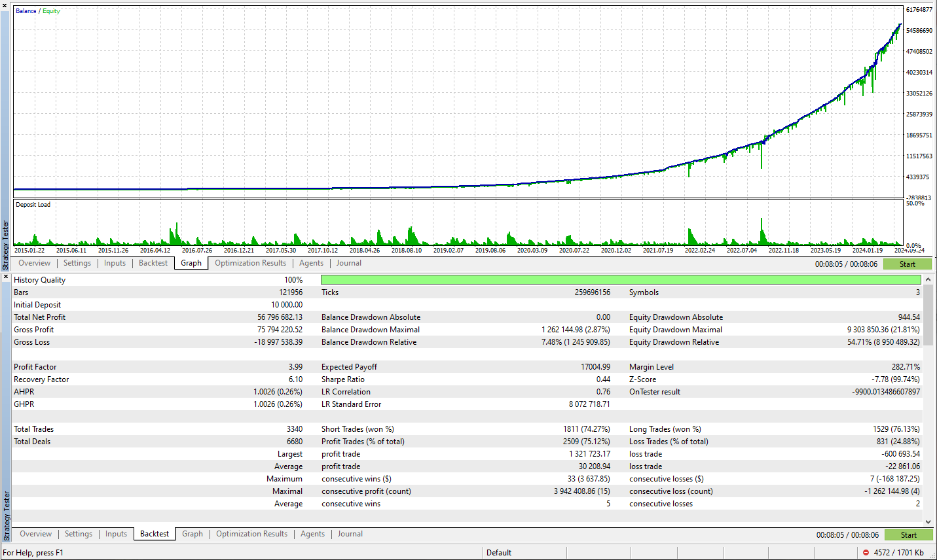Open Agents tab in the statistics panel
The width and height of the screenshot is (937, 560).
pos(312,534)
